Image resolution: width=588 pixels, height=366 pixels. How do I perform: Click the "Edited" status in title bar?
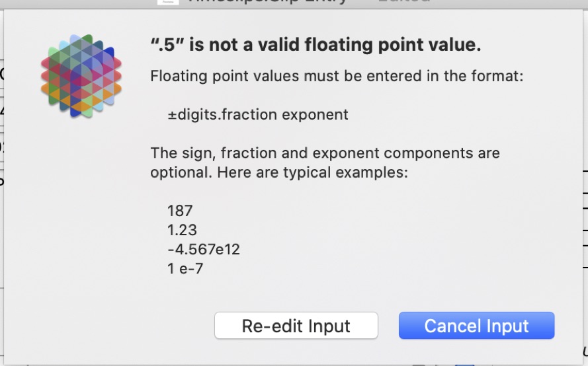[404, 2]
